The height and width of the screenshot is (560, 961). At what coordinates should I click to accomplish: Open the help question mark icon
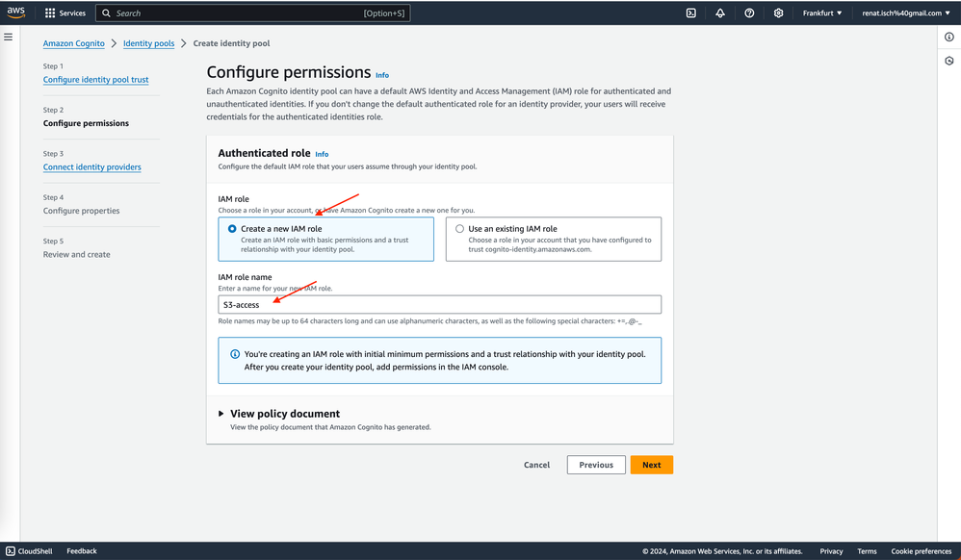tap(749, 13)
